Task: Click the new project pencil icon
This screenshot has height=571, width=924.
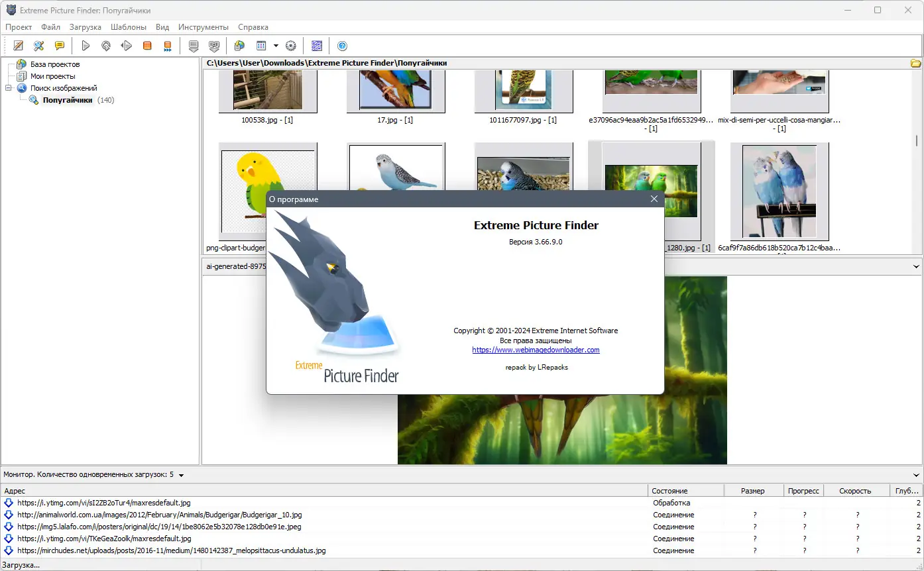Action: 19,46
